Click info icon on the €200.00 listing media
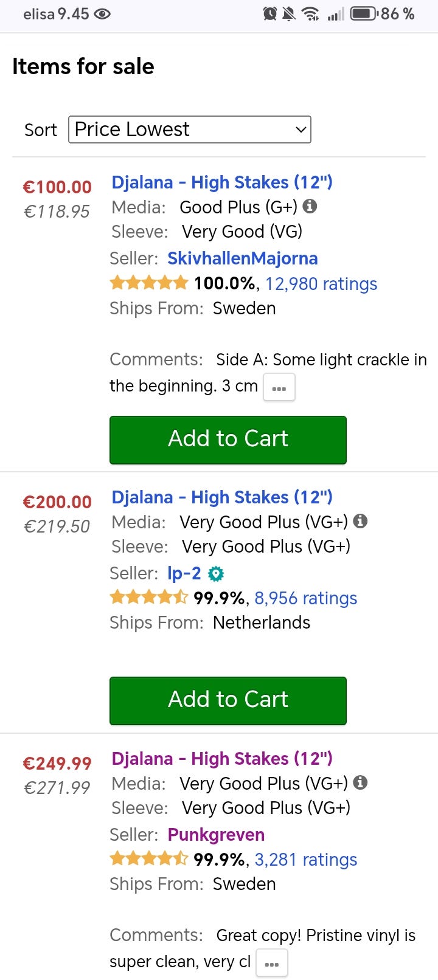Image resolution: width=438 pixels, height=980 pixels. 360,521
